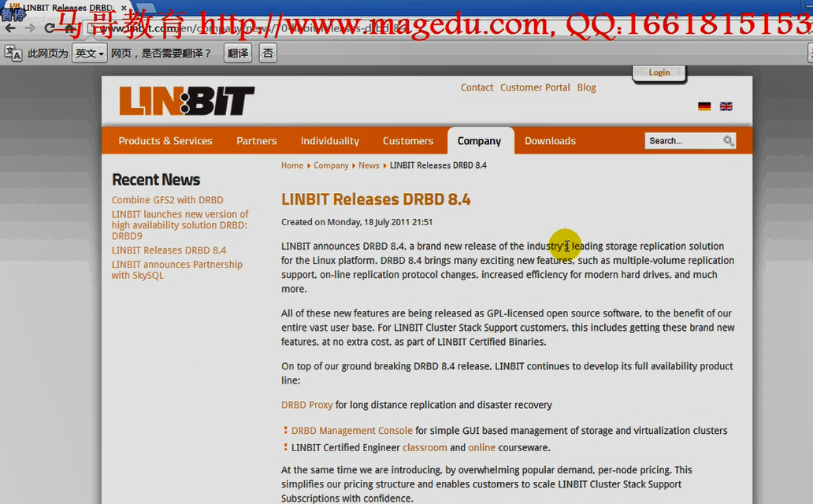Click the browser back arrow

(x=10, y=28)
